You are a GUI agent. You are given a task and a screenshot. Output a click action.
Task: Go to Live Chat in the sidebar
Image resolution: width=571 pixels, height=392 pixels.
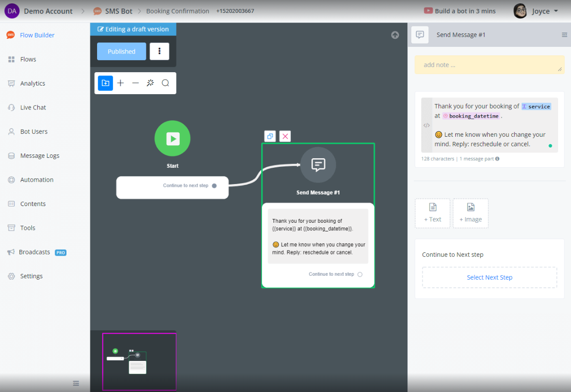[33, 108]
